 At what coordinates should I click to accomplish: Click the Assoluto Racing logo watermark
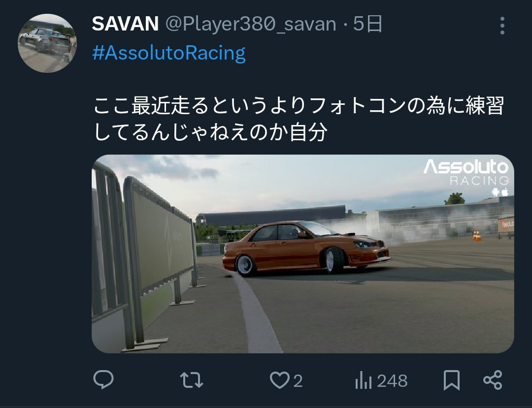466,172
